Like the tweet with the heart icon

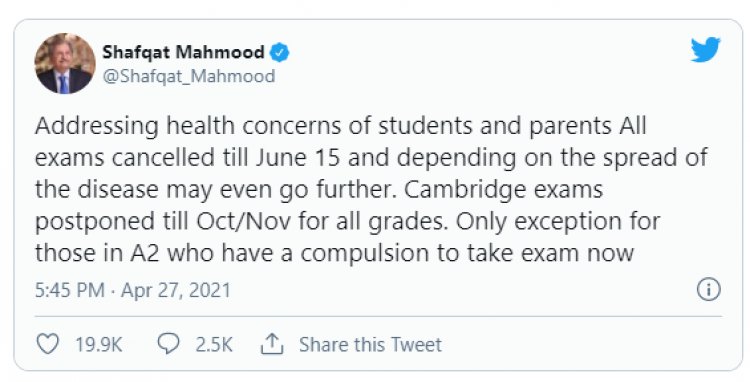pyautogui.click(x=48, y=344)
